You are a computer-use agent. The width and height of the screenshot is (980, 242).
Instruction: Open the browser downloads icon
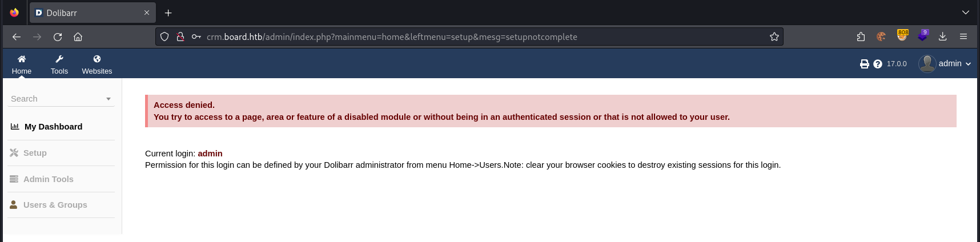(943, 37)
